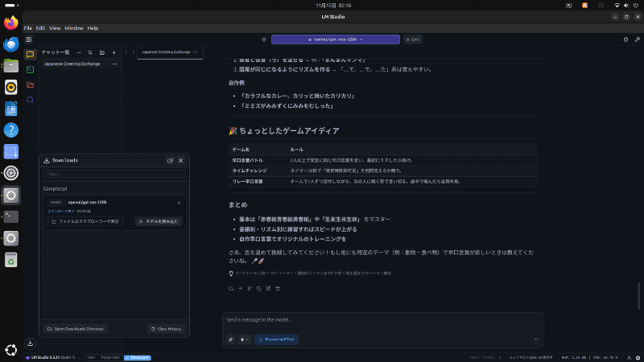
Task: Go back with the left chevron
Action: coord(126,52)
